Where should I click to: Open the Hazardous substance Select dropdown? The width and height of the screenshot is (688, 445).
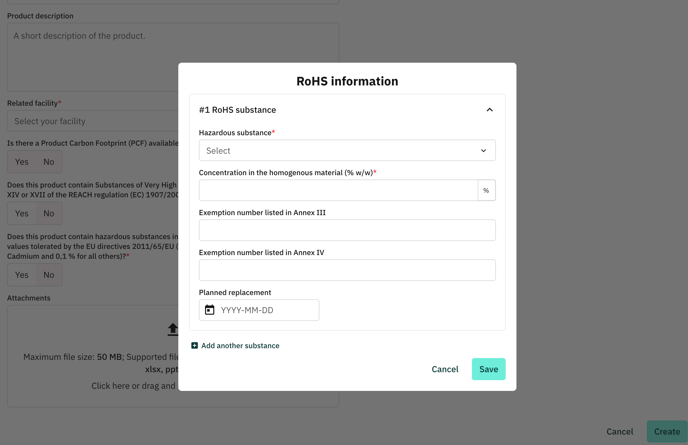click(x=347, y=151)
